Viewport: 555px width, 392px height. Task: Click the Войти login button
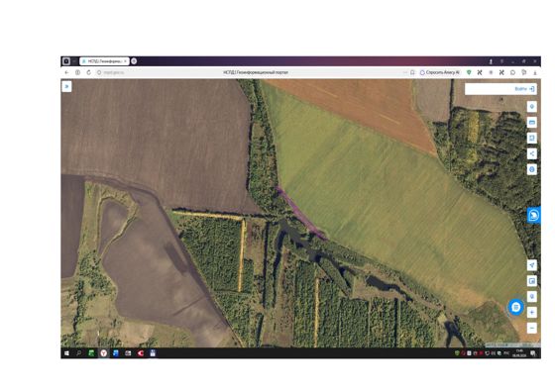click(x=524, y=89)
